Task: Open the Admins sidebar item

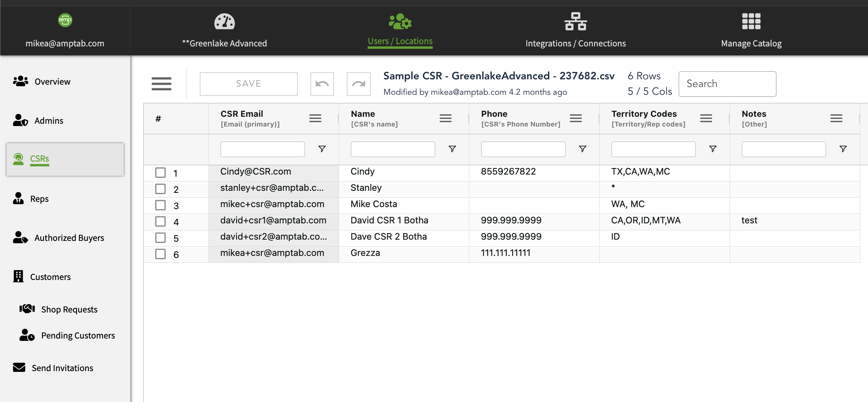Action: [49, 120]
